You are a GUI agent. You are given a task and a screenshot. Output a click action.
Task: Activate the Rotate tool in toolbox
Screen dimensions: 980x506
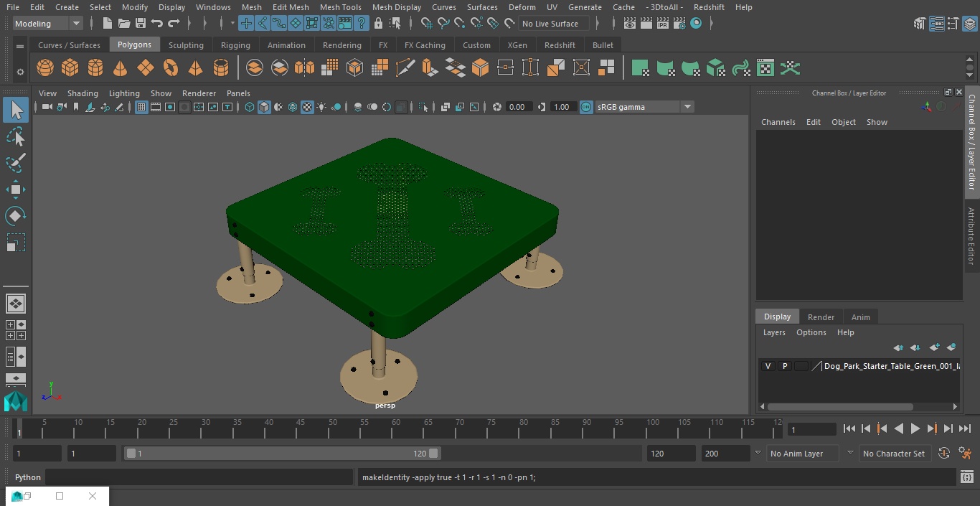(16, 216)
